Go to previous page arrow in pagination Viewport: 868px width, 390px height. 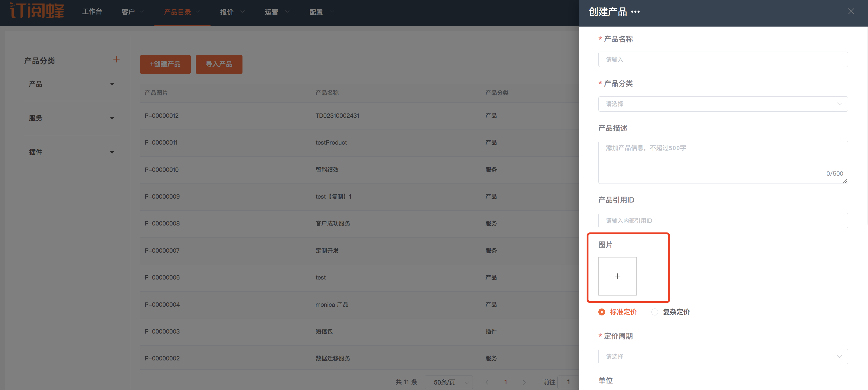[x=486, y=382]
